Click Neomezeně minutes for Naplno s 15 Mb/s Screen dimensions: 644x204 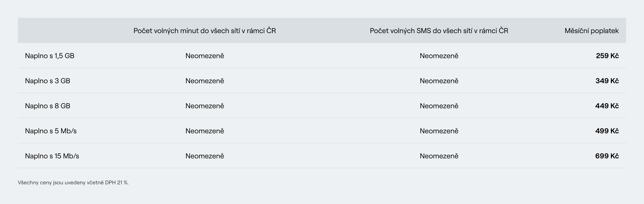(205, 155)
